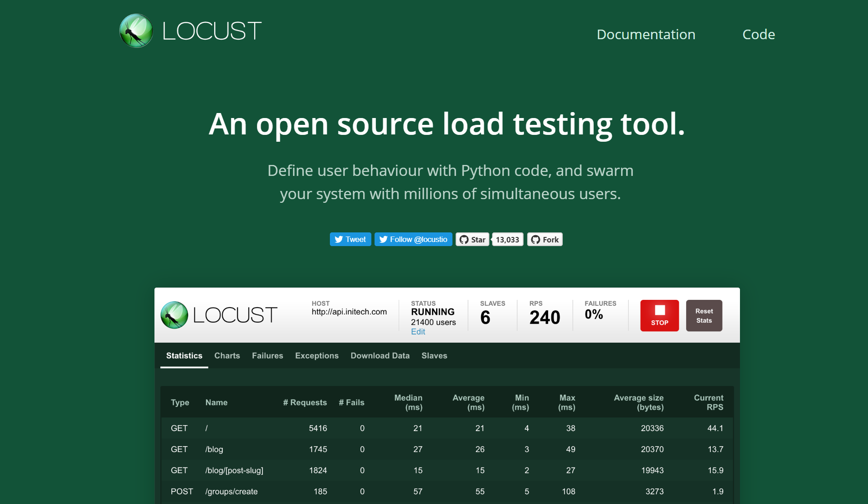The image size is (868, 504).
Task: Click the # Requests column header
Action: (305, 402)
